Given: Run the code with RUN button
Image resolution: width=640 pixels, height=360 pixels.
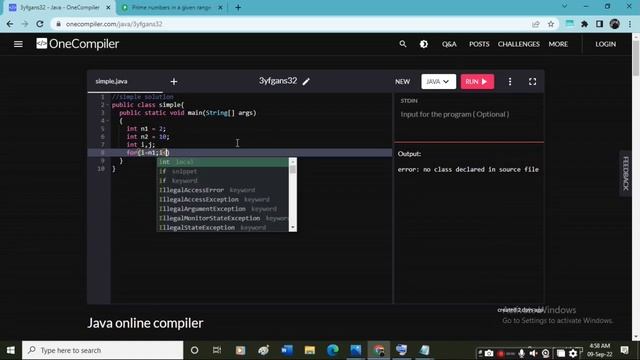Looking at the screenshot, I should click(477, 82).
